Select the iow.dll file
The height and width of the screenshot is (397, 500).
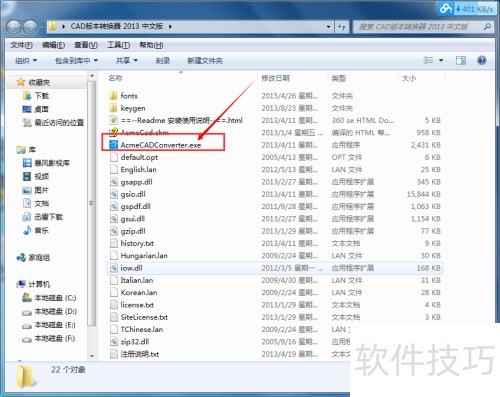pos(131,268)
